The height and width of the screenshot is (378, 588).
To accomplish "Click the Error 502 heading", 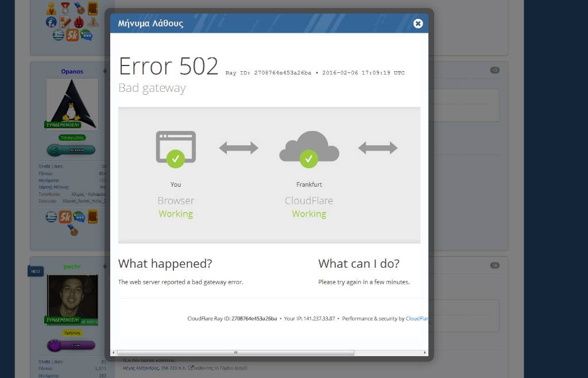I will [x=168, y=67].
